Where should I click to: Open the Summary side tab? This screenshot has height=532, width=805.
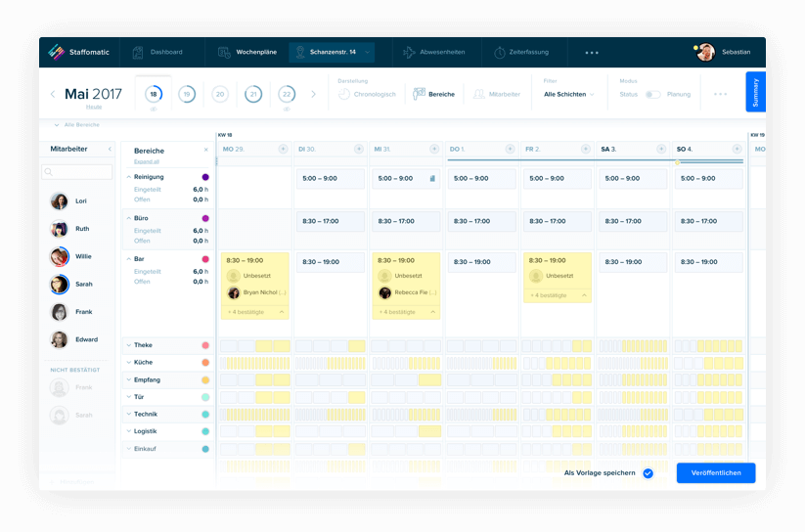754,92
